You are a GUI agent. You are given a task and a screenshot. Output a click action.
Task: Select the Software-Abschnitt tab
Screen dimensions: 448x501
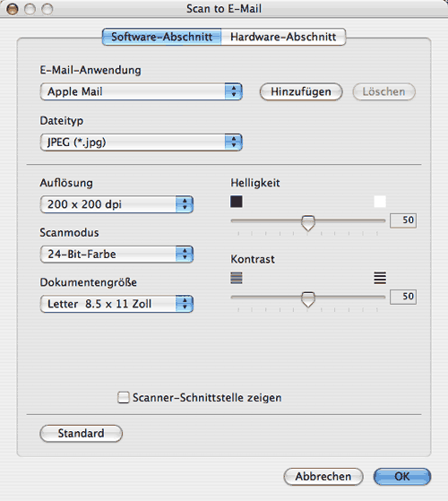pos(162,37)
